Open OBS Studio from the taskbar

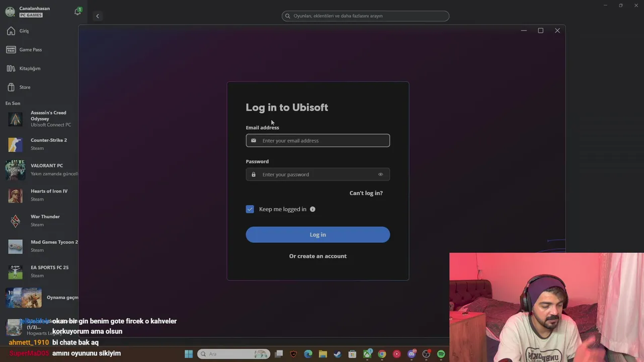pyautogui.click(x=427, y=354)
